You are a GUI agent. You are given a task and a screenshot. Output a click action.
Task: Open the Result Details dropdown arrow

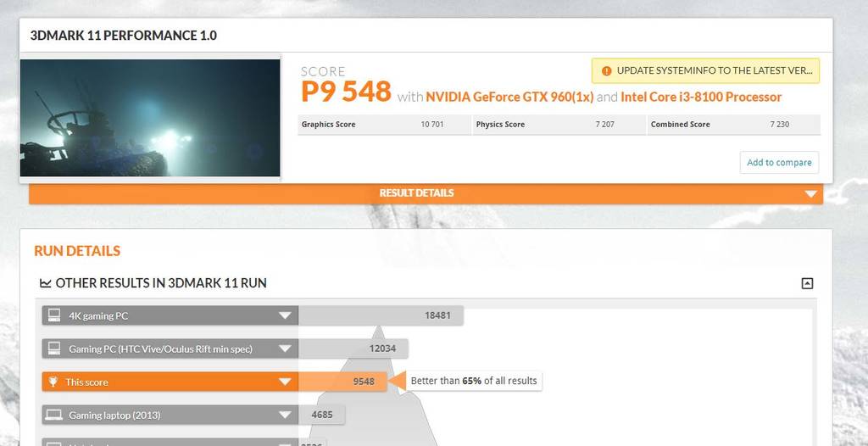(811, 194)
